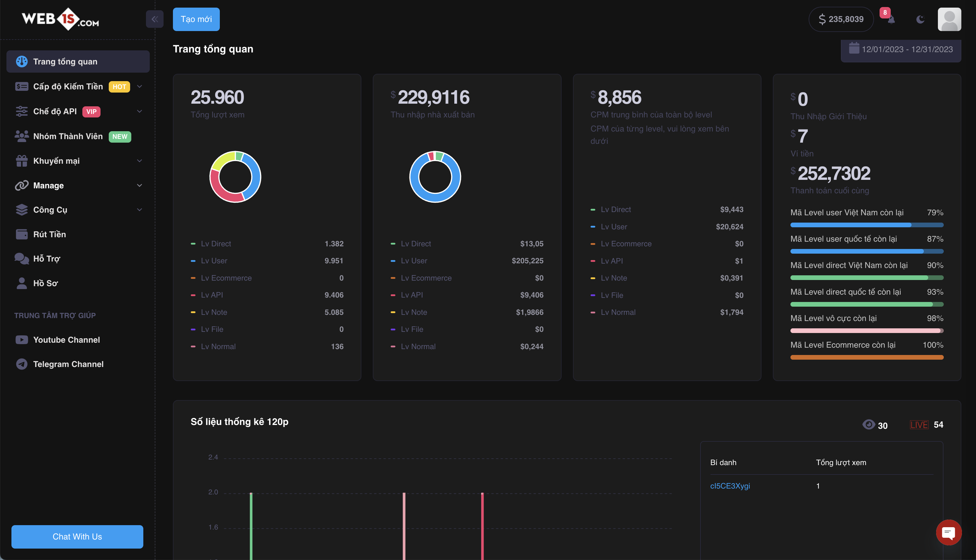Click Lv User legend in Tổng lượt xem card
Viewport: 976px width, 560px height.
(214, 261)
